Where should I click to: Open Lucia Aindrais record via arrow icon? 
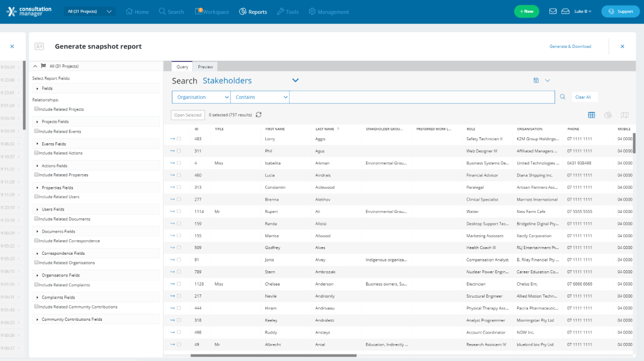coord(173,175)
